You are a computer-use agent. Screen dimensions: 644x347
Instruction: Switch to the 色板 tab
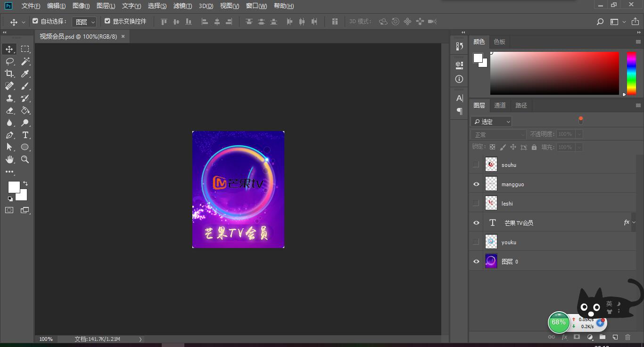(x=499, y=41)
